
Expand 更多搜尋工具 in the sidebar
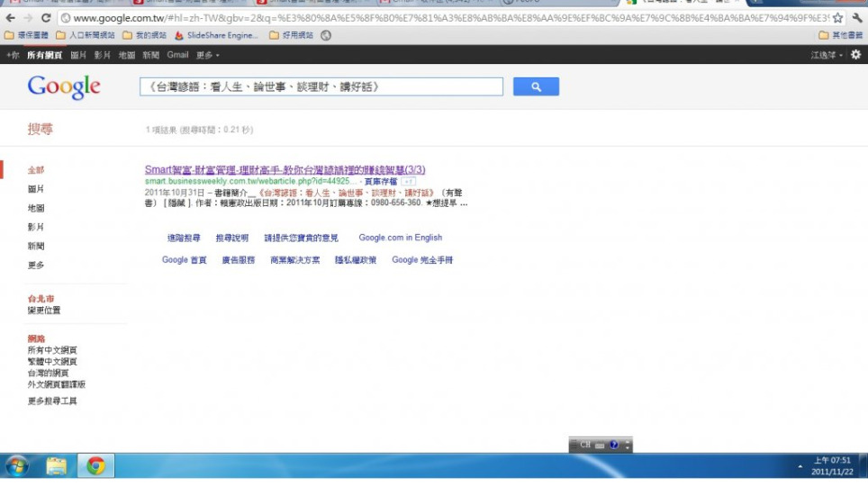point(52,400)
